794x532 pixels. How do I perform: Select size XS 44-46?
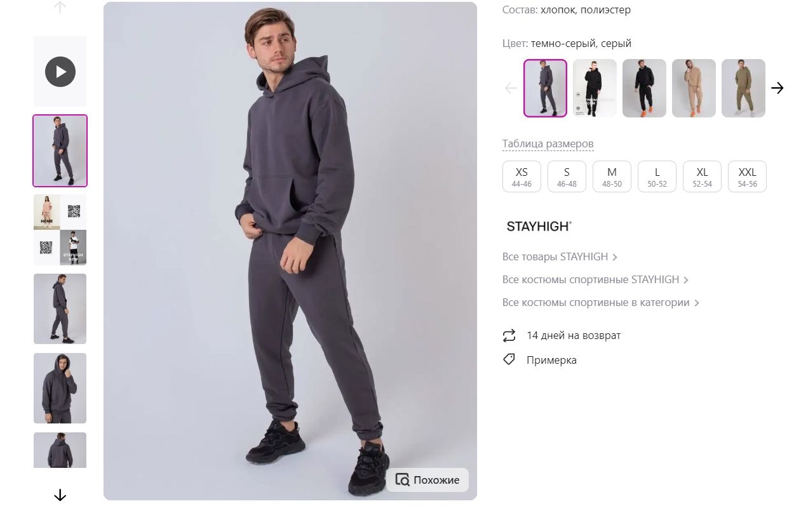pos(521,176)
